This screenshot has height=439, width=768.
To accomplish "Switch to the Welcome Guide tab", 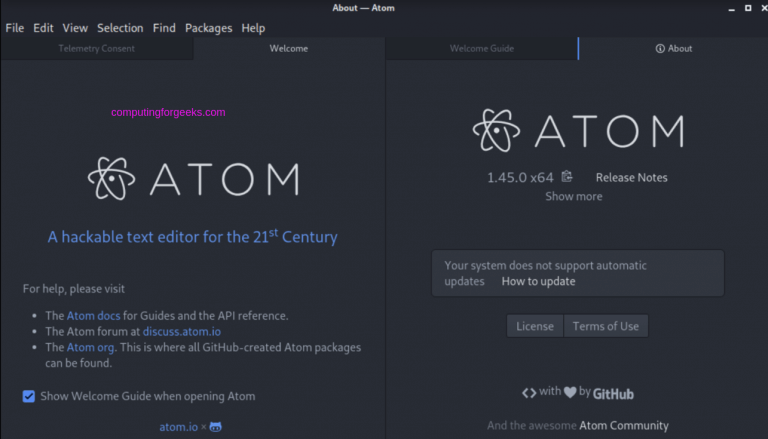I will click(482, 49).
